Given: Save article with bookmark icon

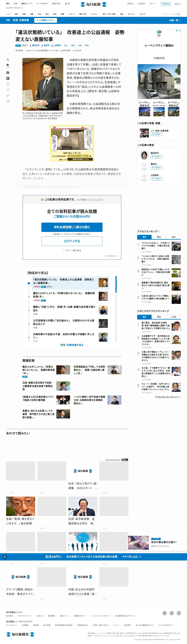Looking at the screenshot, I should [x=8, y=84].
